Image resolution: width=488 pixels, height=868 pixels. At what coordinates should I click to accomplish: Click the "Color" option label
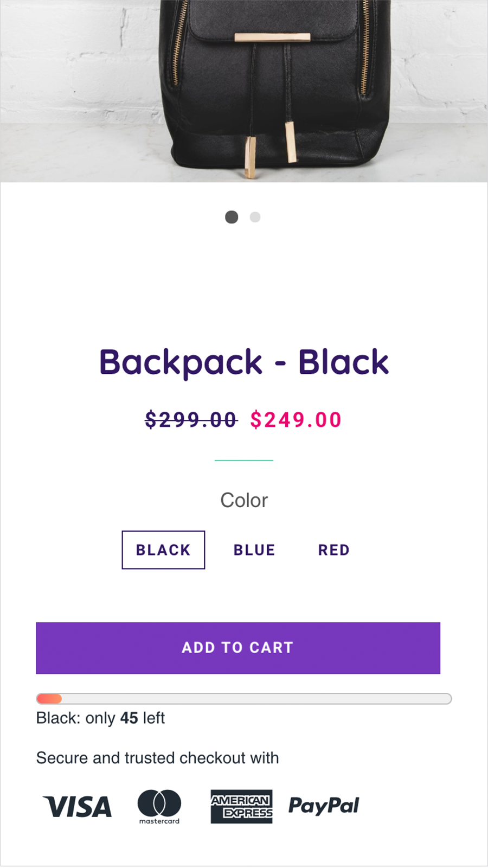pyautogui.click(x=244, y=500)
